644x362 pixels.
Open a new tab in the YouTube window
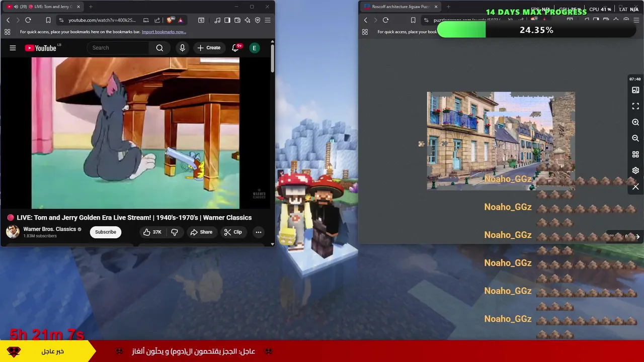[91, 7]
